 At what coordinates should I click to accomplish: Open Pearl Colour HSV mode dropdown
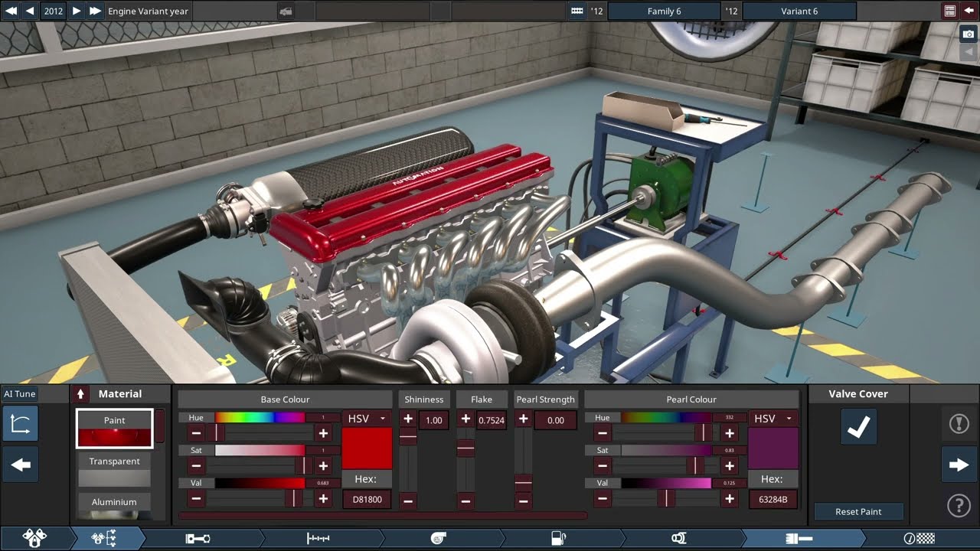tap(773, 419)
